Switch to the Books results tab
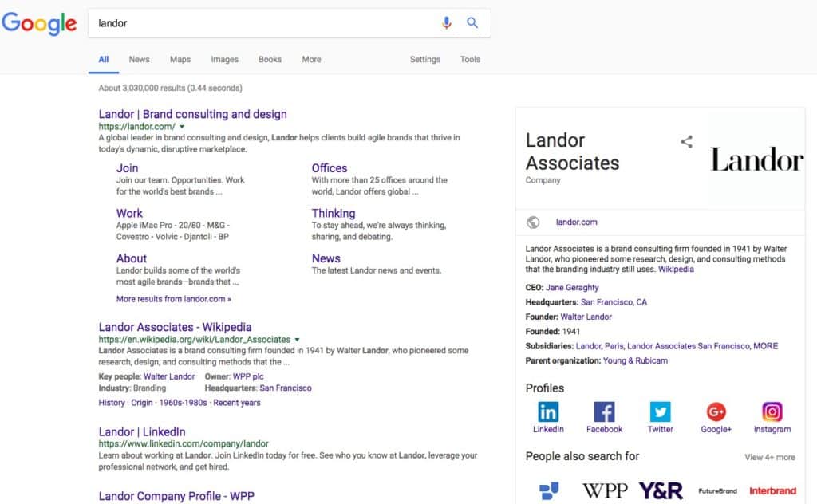 click(x=270, y=59)
